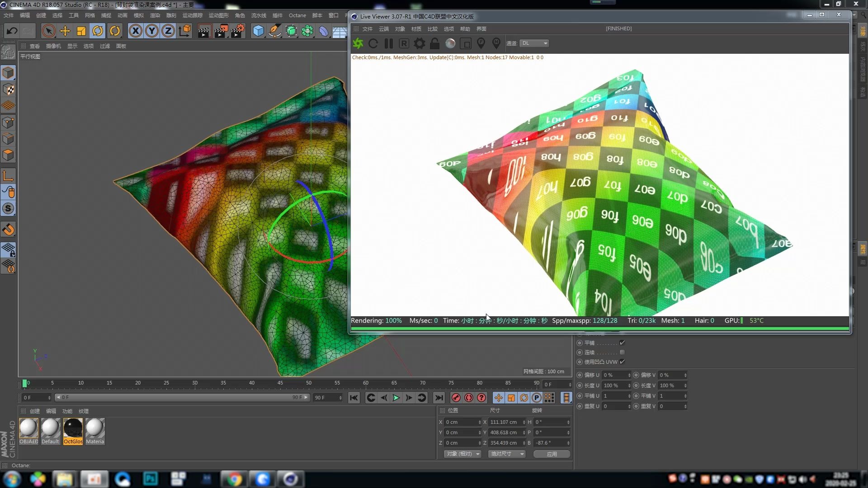Open the 材质 menu in Live Viewer
This screenshot has height=488, width=868.
click(x=416, y=28)
